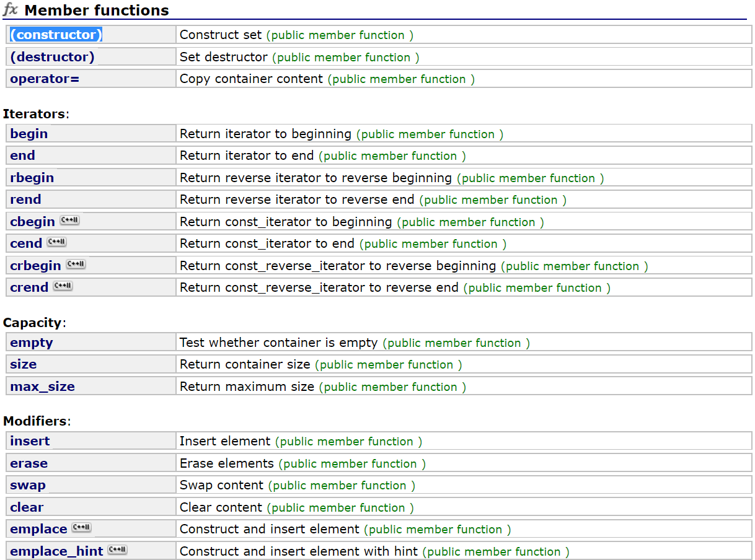The height and width of the screenshot is (560, 755).
Task: Open the rend link
Action: pyautogui.click(x=26, y=199)
